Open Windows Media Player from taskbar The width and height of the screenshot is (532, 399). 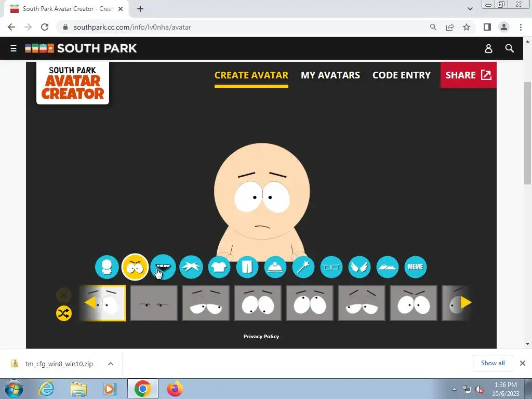coord(110,389)
